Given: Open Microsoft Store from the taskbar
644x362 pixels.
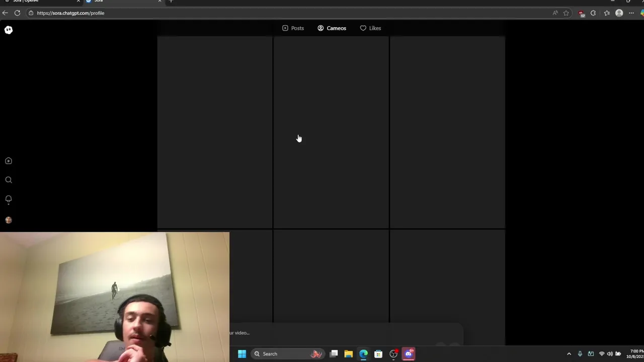Looking at the screenshot, I should tap(378, 354).
